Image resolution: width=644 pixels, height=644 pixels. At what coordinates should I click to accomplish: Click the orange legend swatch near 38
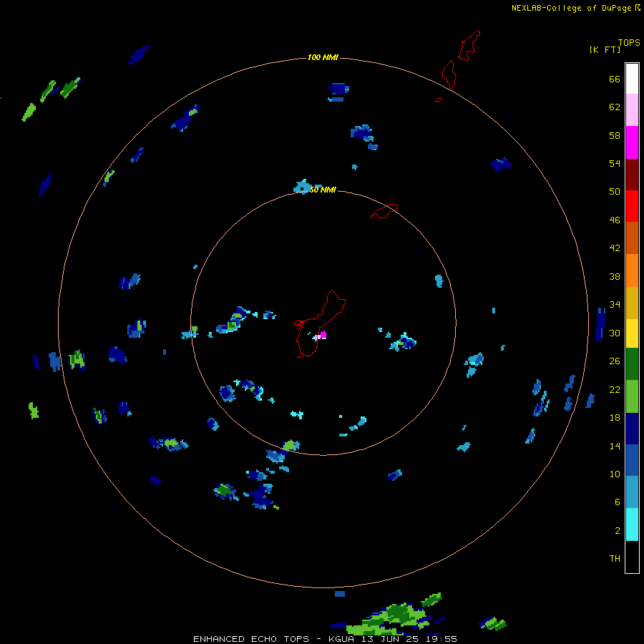coord(632,270)
